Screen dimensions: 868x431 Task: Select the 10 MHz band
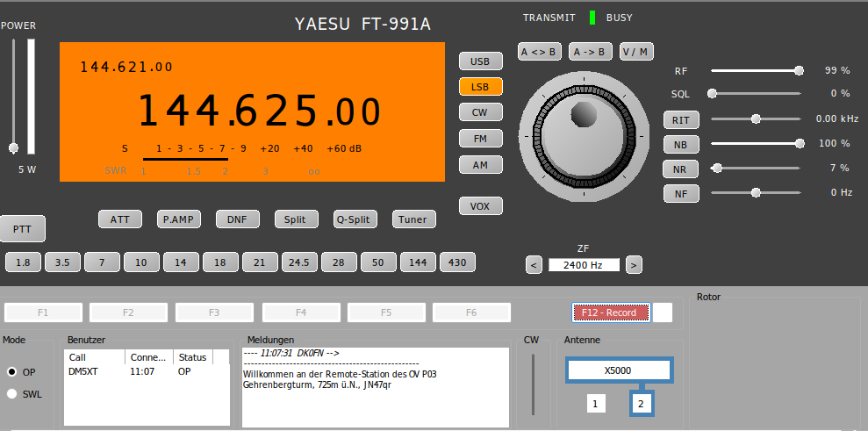[141, 262]
